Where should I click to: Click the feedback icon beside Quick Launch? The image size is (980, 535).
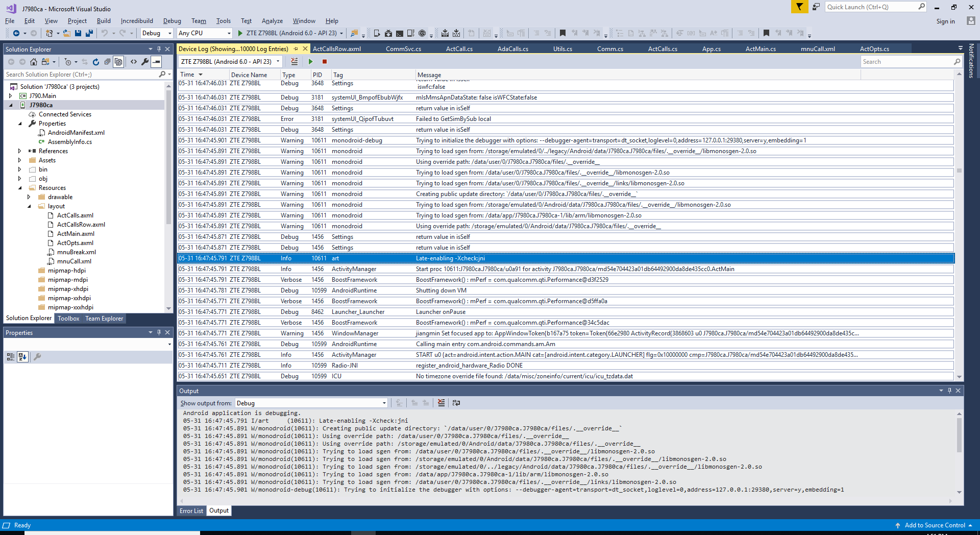point(816,7)
